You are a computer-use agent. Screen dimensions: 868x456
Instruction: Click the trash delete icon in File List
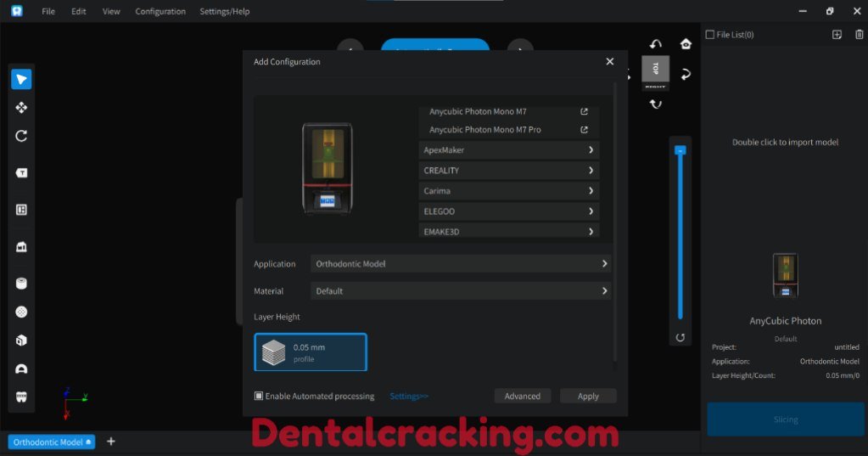coord(859,35)
